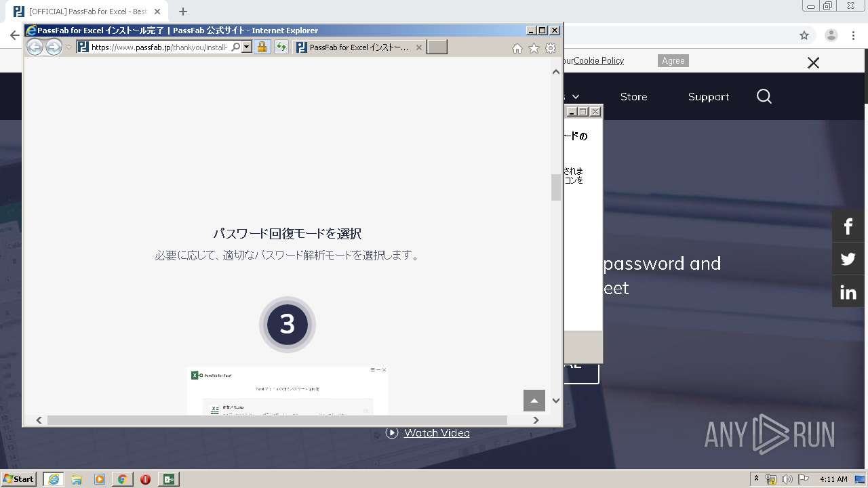Open the Action Center flag icon
Screen dimensions: 868x488
point(804,479)
